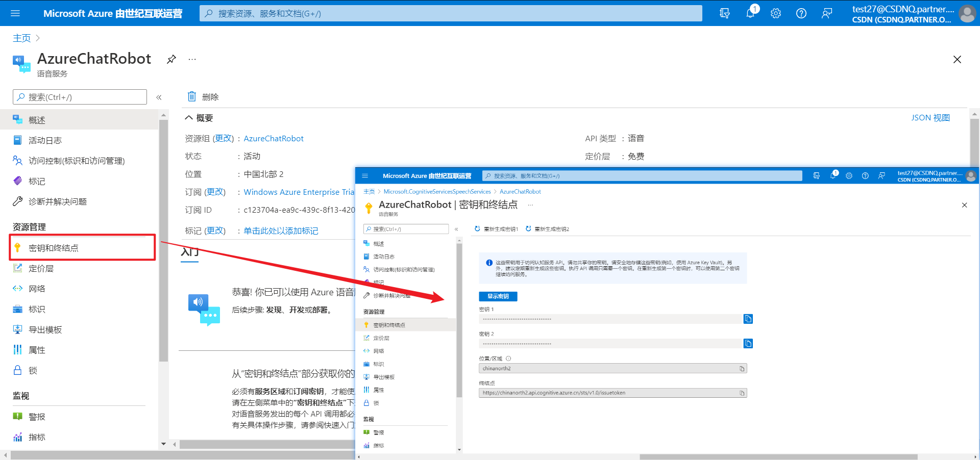980x460 pixels.
Task: Open portal settings gear in main top bar
Action: [776, 13]
